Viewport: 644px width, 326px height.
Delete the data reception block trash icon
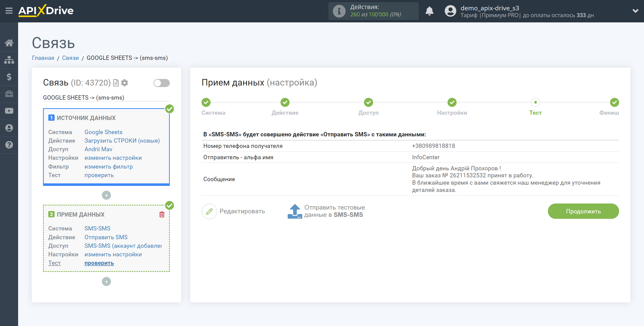pyautogui.click(x=162, y=214)
